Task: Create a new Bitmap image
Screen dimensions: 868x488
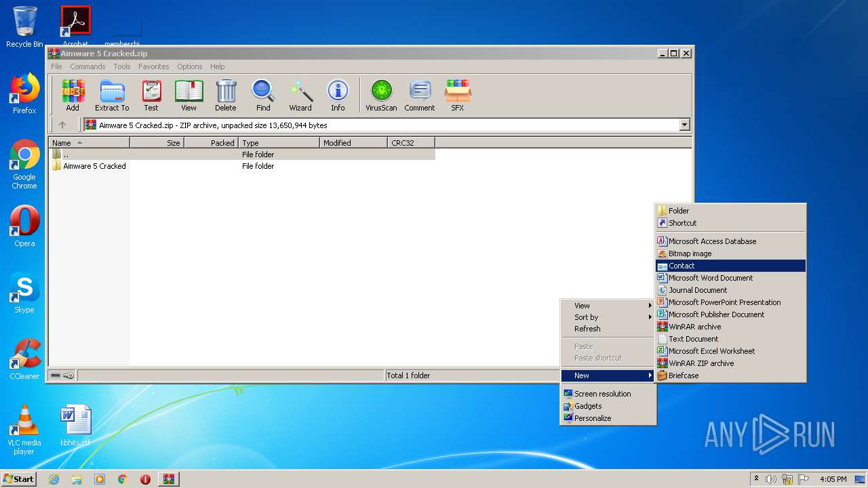Action: pyautogui.click(x=730, y=253)
